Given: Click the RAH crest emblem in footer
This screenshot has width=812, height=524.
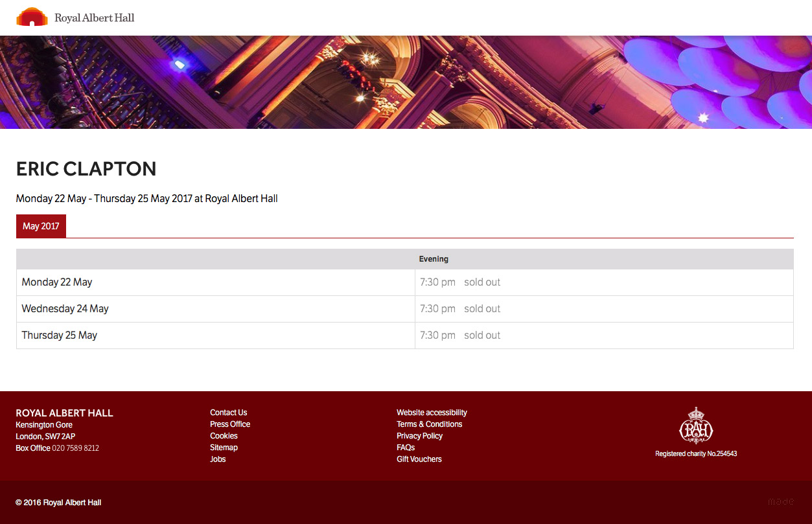Looking at the screenshot, I should (696, 426).
